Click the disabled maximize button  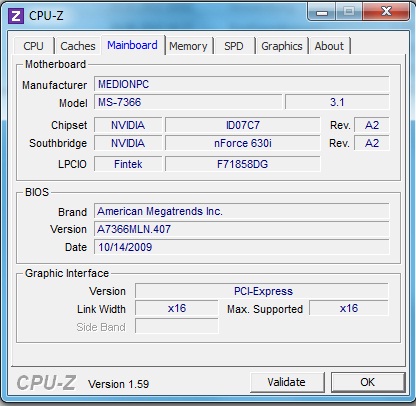click(349, 12)
